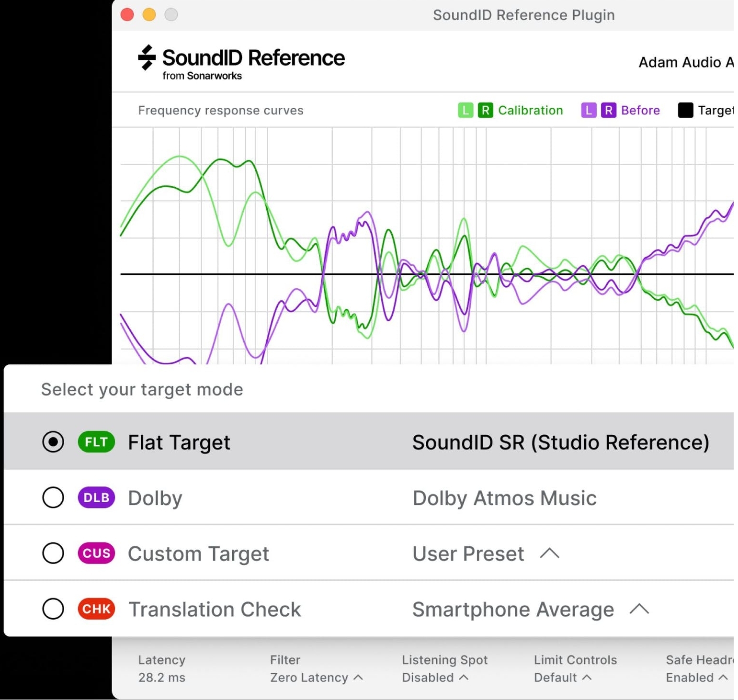Click the red CHK badge icon
This screenshot has width=738, height=700.
(x=96, y=609)
